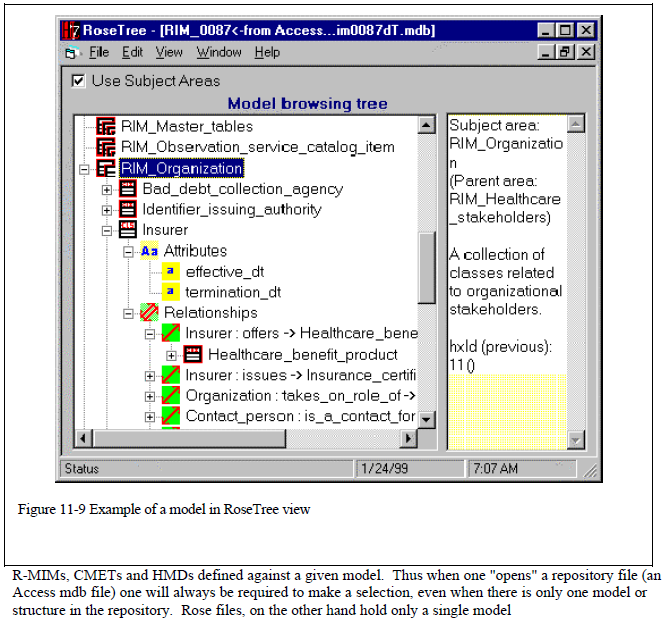
Task: Click the Status panel text in status bar
Action: [x=81, y=469]
